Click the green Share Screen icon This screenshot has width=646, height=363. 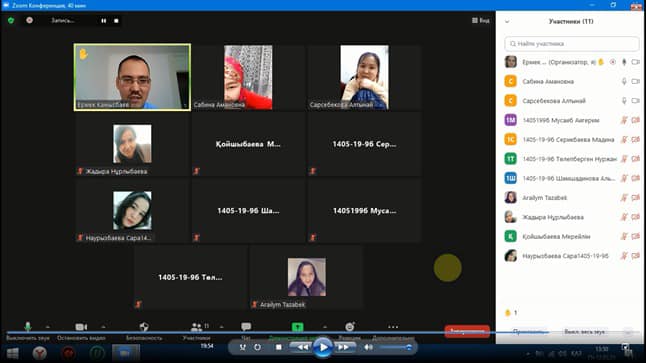pos(297,327)
